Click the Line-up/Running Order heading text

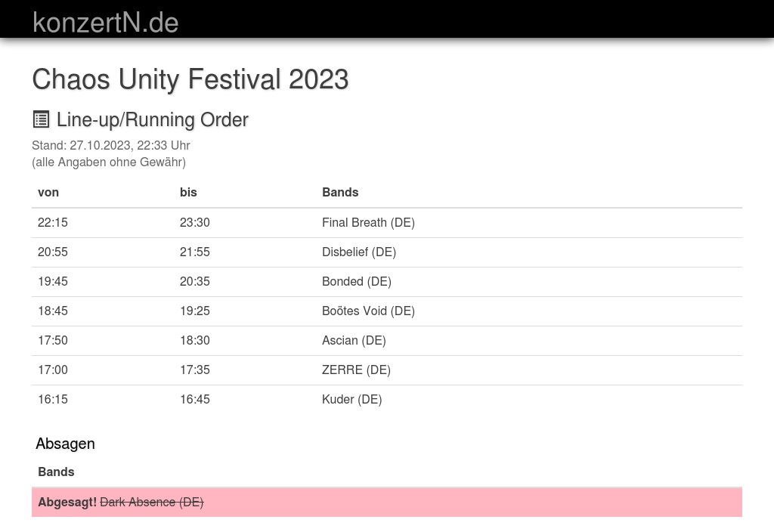coord(152,119)
